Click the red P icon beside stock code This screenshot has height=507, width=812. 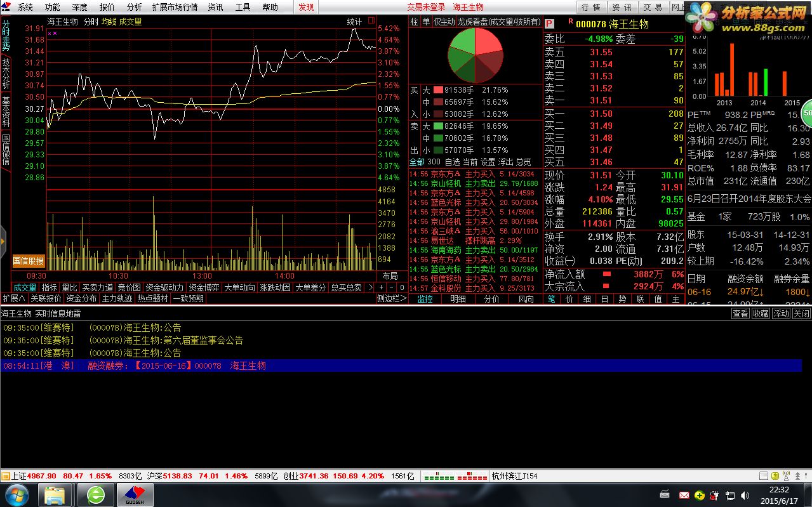[550, 23]
